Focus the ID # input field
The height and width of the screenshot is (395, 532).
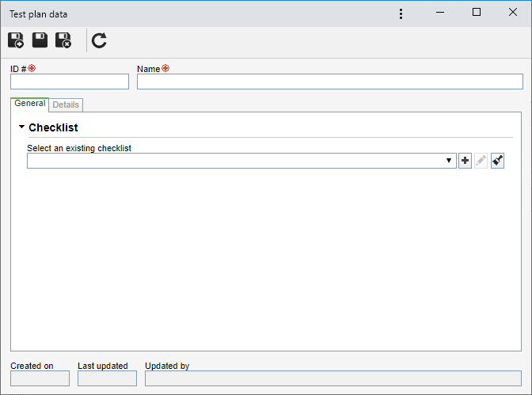click(x=70, y=82)
